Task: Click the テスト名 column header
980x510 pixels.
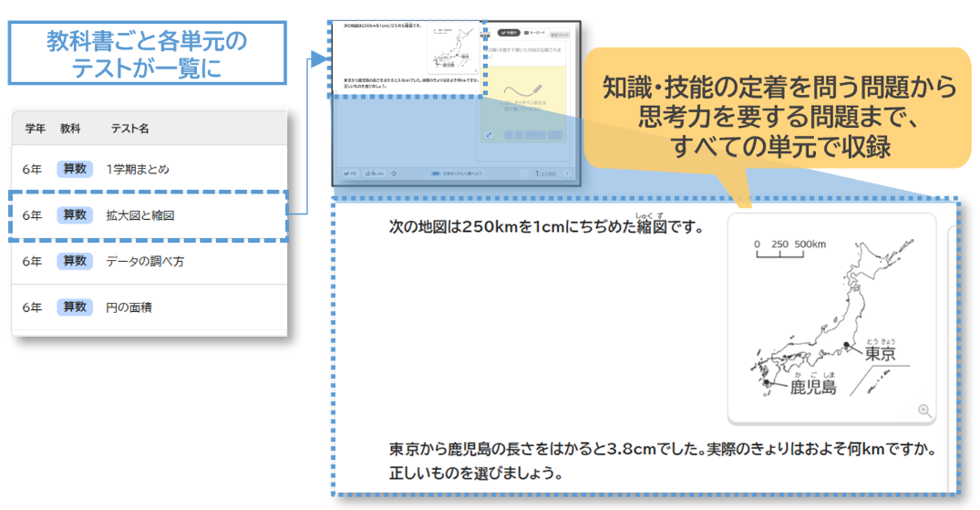Action: pyautogui.click(x=129, y=129)
